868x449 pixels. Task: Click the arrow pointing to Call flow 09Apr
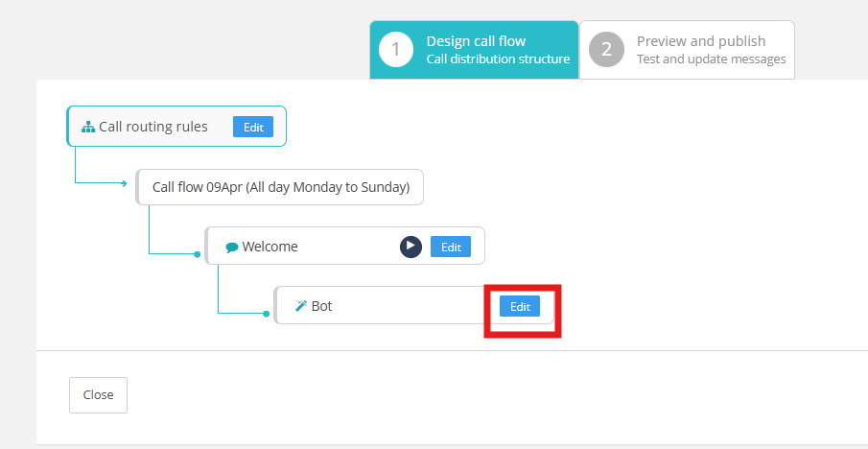click(x=123, y=184)
